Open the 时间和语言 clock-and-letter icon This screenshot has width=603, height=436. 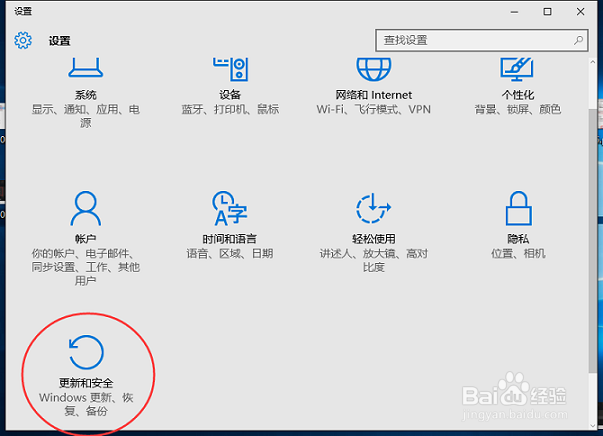point(230,208)
